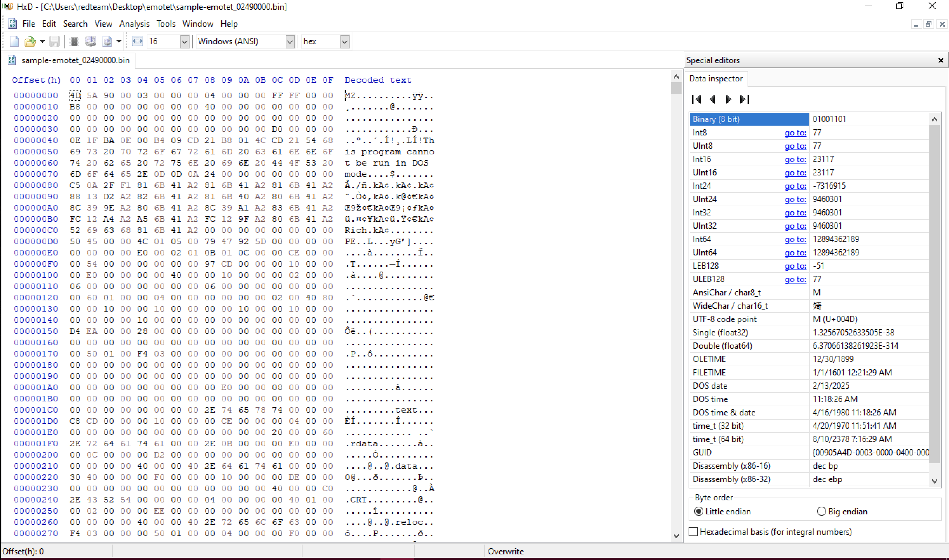This screenshot has width=949, height=560.
Task: Open a disk with the drive icon
Action: coord(91,41)
